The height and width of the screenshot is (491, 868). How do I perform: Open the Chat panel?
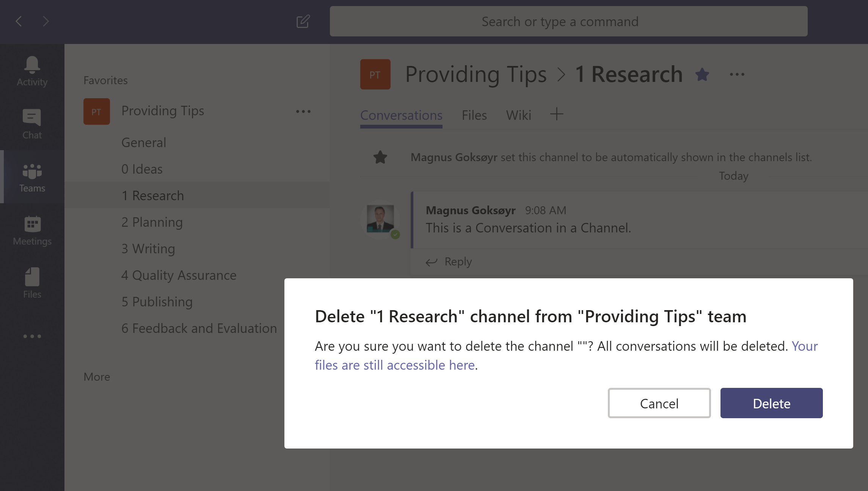tap(32, 124)
